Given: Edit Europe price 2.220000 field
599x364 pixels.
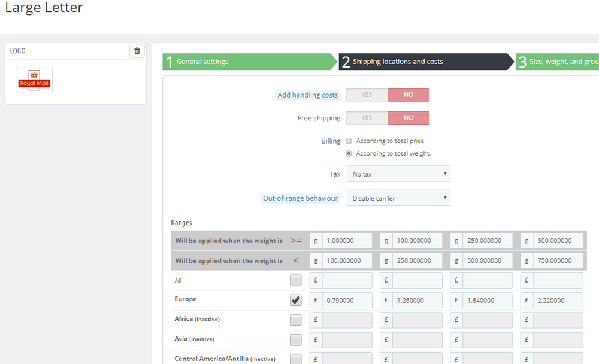Looking at the screenshot, I should (558, 300).
